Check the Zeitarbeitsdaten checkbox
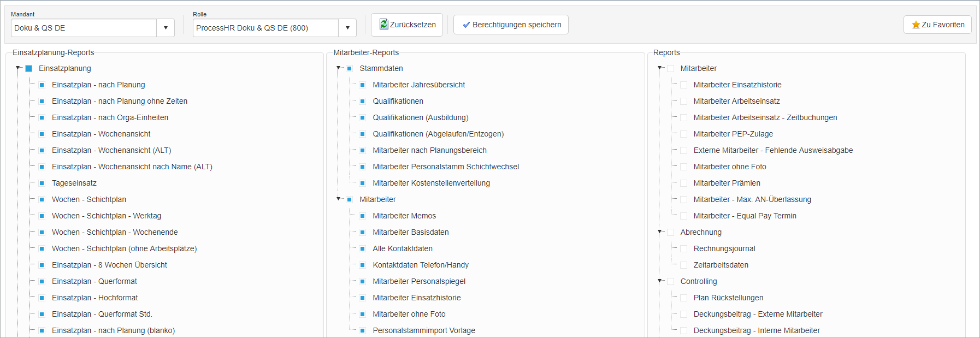 pyautogui.click(x=683, y=265)
